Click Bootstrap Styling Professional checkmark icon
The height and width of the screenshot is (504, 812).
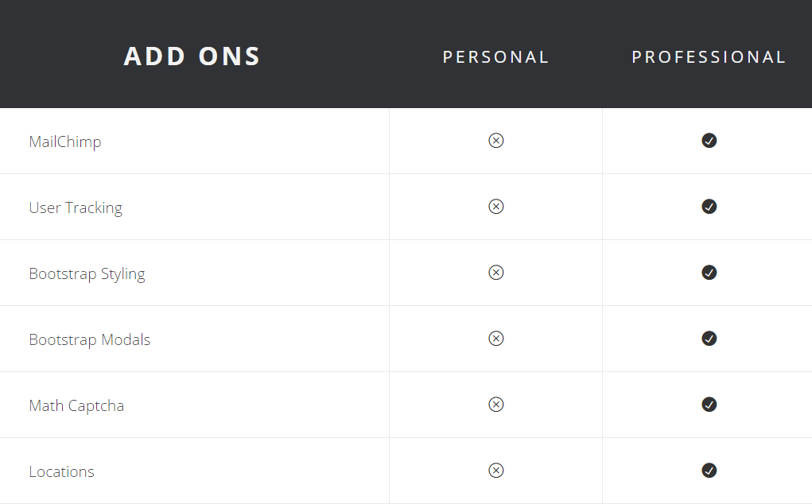[x=709, y=273]
